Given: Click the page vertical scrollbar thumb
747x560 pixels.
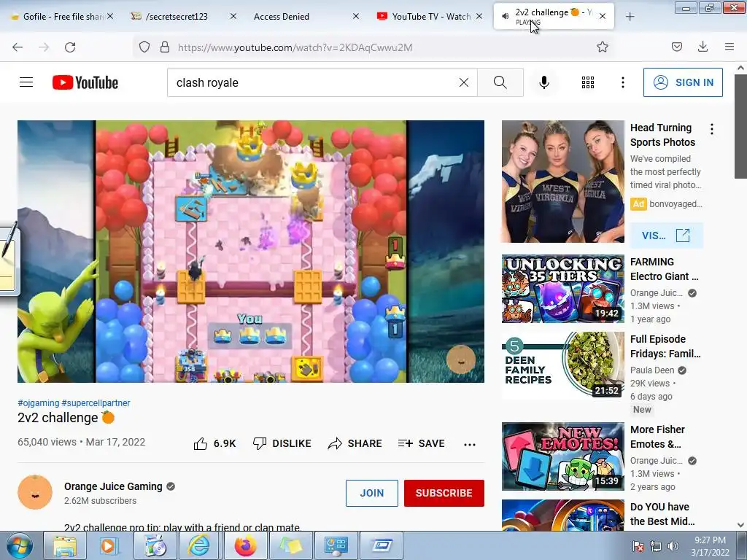Looking at the screenshot, I should pos(741,127).
